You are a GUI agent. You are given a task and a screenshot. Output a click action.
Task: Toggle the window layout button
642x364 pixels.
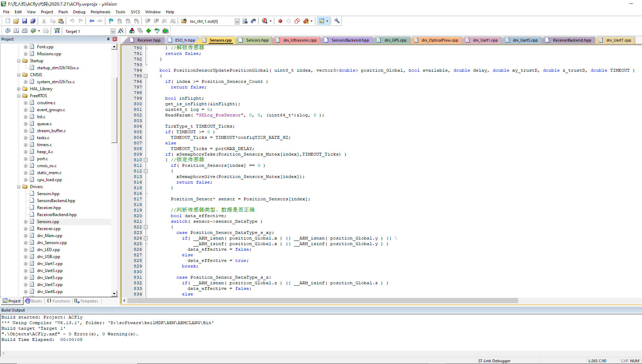point(322,21)
